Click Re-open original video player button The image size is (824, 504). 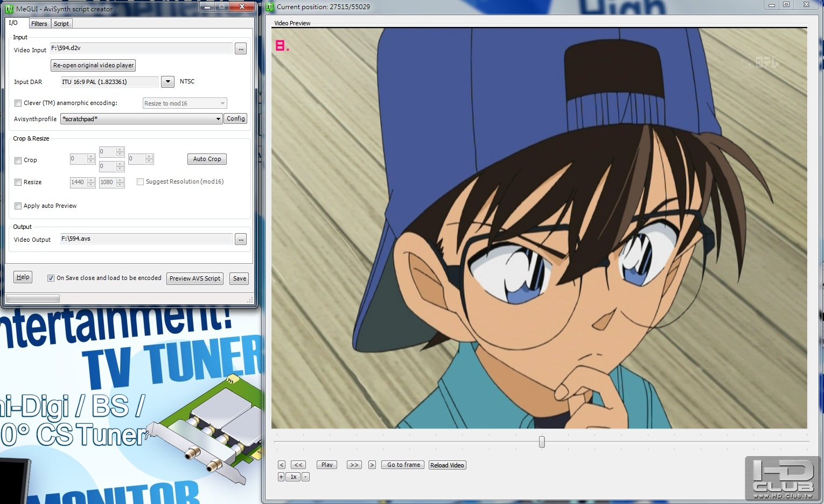(x=93, y=65)
